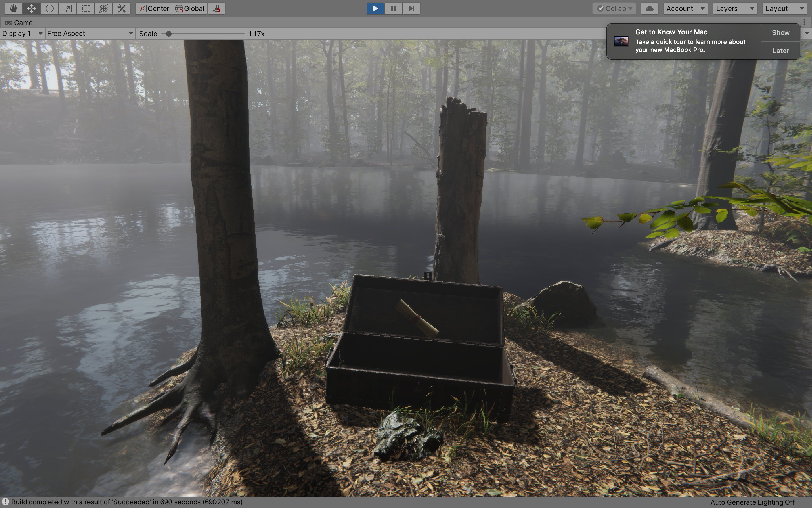This screenshot has height=508, width=812.
Task: Select the Hand tool
Action: [x=14, y=8]
